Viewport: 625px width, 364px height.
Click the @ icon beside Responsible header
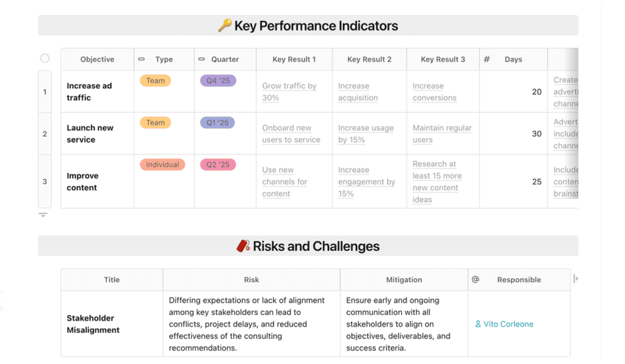point(475,280)
